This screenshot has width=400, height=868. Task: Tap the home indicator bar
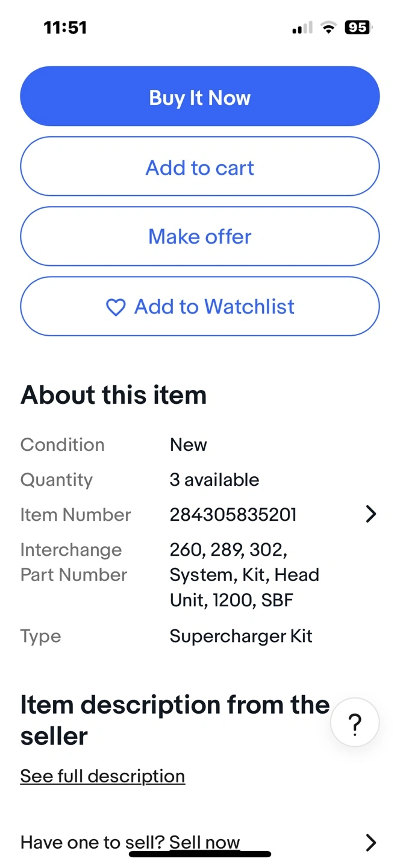(200, 854)
